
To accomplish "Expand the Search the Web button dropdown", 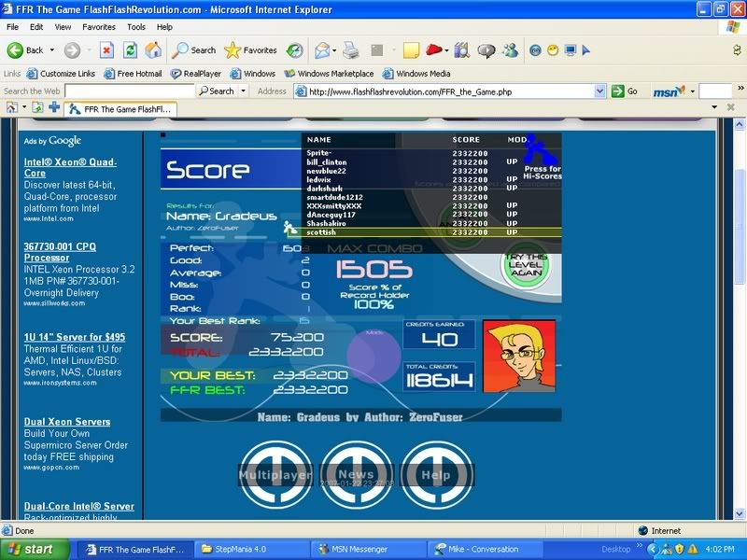I will [244, 91].
